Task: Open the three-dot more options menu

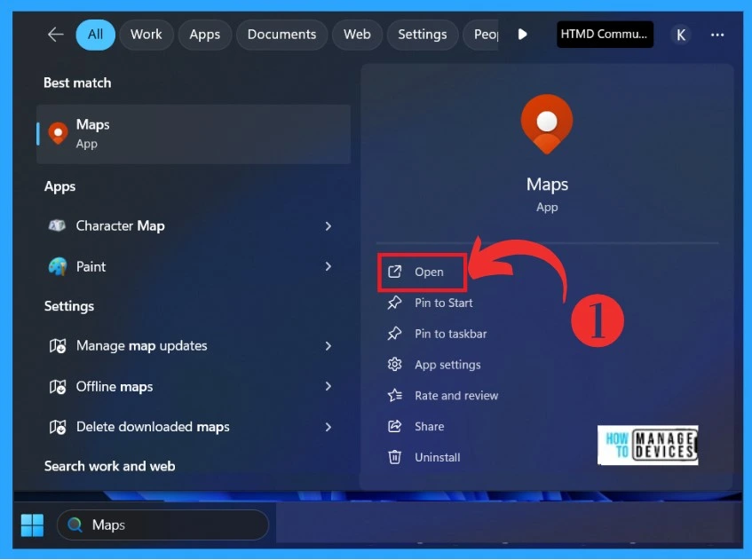Action: coord(717,35)
